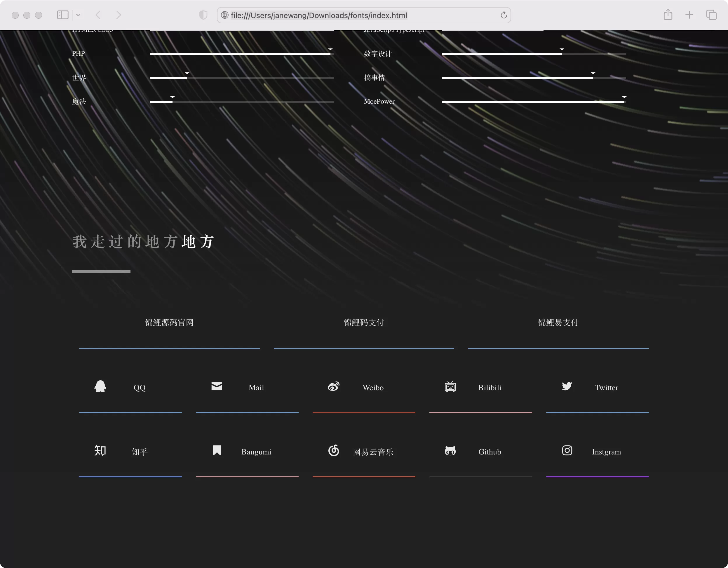Click the Instagram icon
Image resolution: width=728 pixels, height=568 pixels.
567,450
